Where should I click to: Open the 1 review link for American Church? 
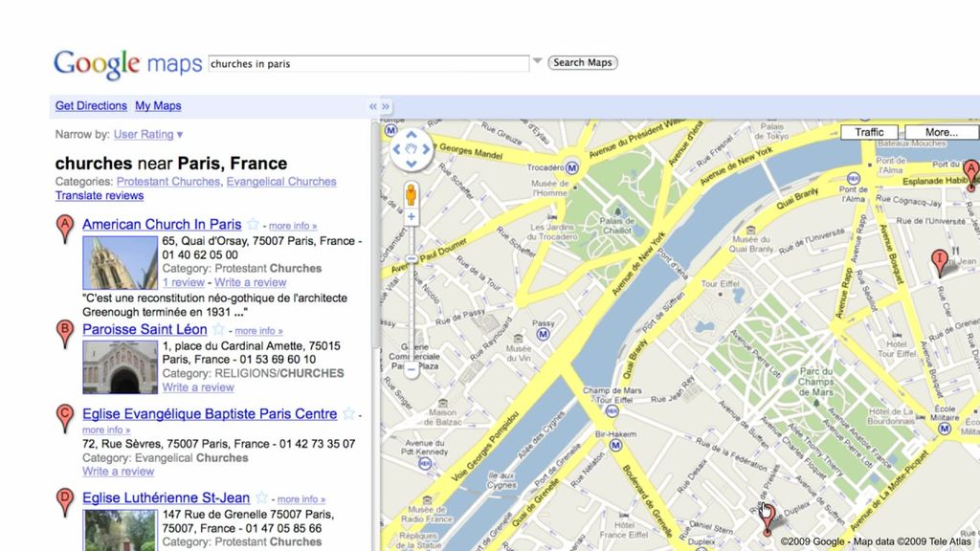[184, 282]
